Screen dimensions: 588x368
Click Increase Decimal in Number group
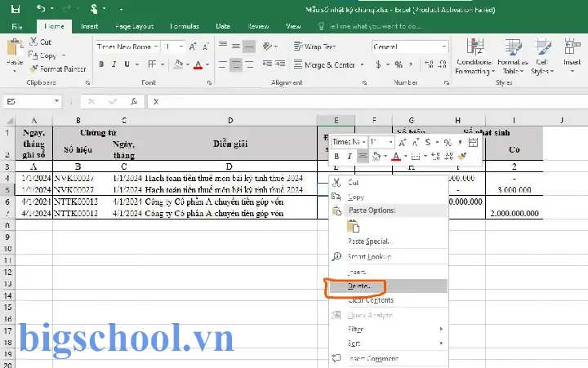(430, 64)
